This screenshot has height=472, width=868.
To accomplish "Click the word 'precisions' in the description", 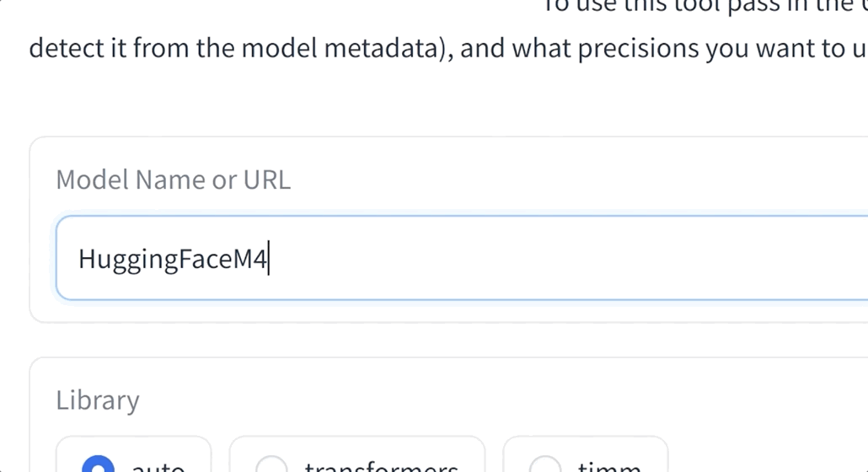I will click(x=640, y=48).
